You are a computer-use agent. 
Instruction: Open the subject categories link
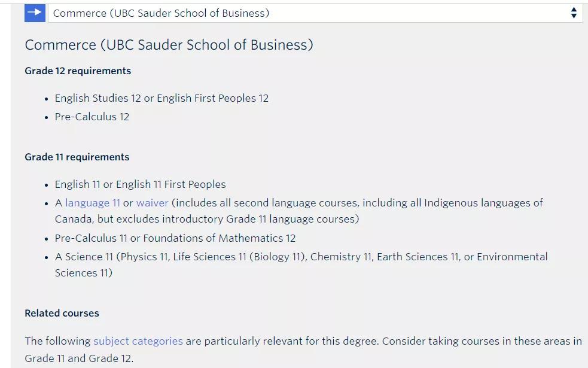point(137,340)
